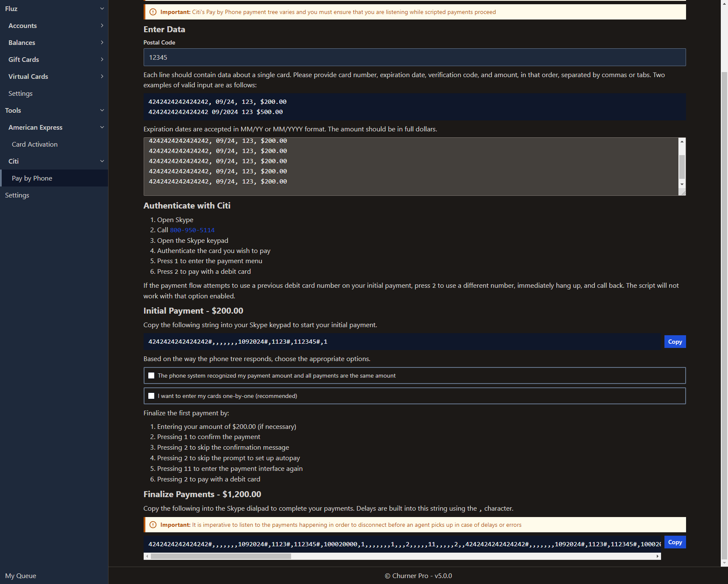Open Settings under Fluz section

click(x=20, y=93)
